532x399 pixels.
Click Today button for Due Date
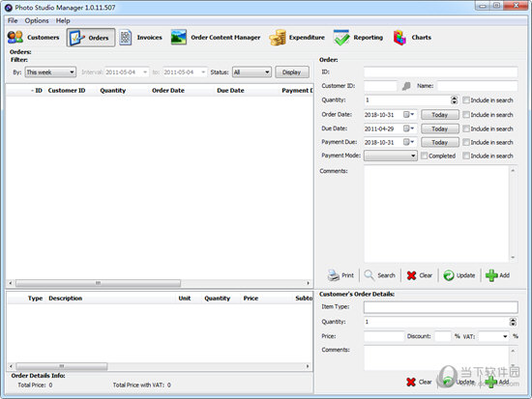pyautogui.click(x=440, y=128)
